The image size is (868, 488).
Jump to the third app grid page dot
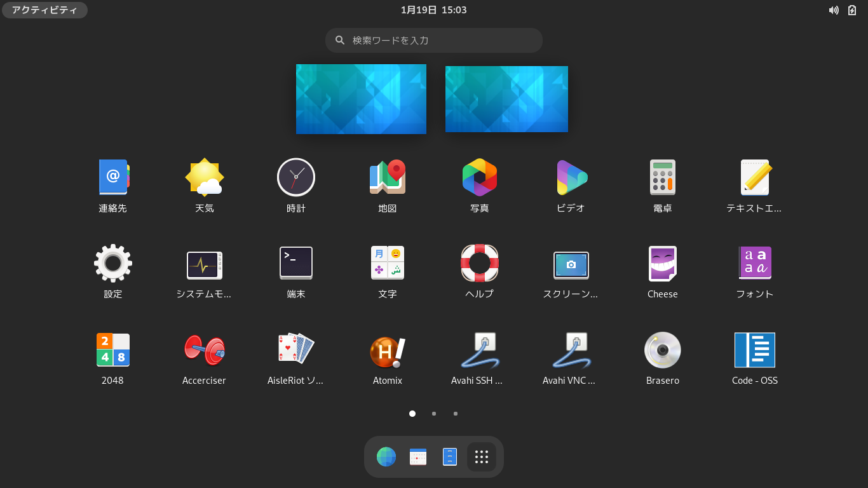coord(456,414)
